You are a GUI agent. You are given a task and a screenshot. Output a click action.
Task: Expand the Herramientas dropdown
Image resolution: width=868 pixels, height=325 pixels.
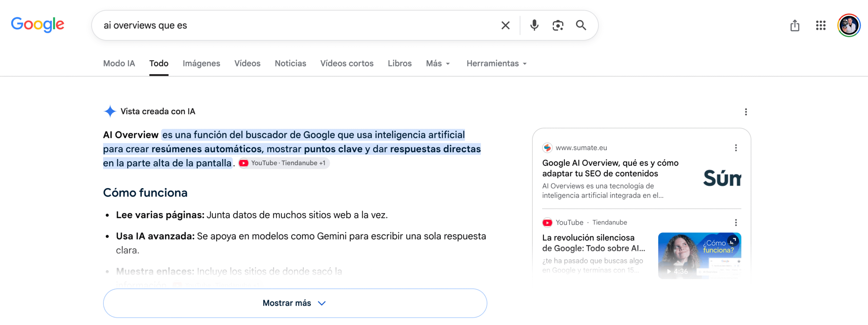pyautogui.click(x=496, y=63)
